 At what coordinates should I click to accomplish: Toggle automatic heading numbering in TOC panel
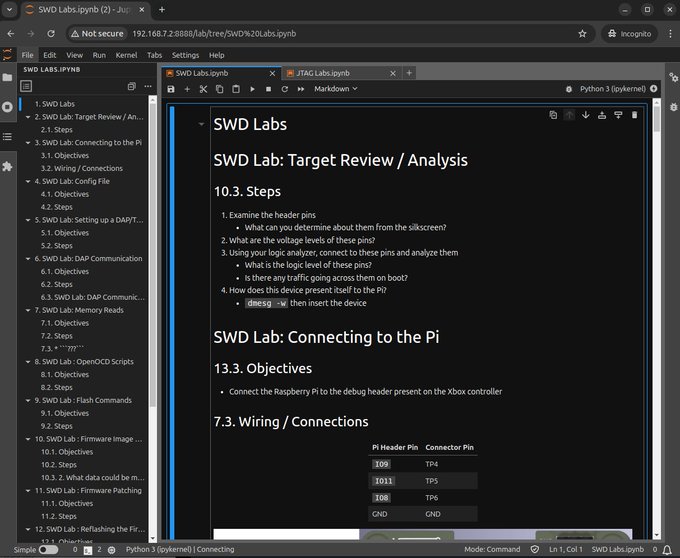tap(26, 86)
